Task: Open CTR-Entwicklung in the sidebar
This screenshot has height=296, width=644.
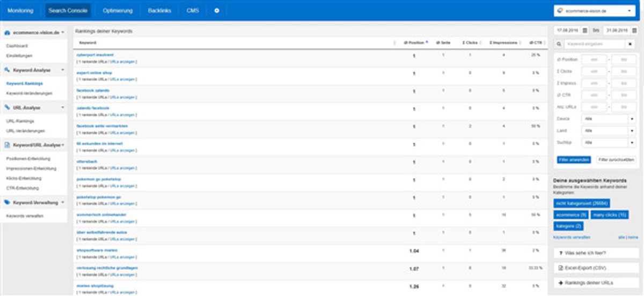Action: 22,188
